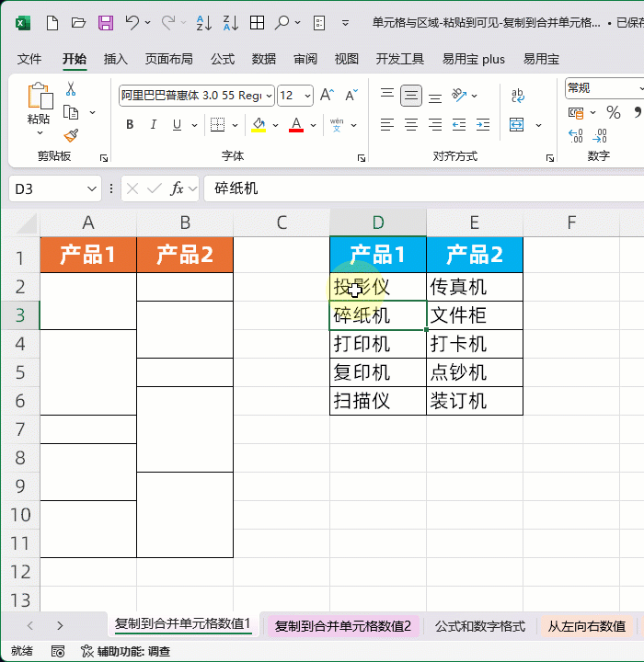Viewport: 644px width, 662px height.
Task: Click the Insert Function fx icon
Action: pos(178,188)
